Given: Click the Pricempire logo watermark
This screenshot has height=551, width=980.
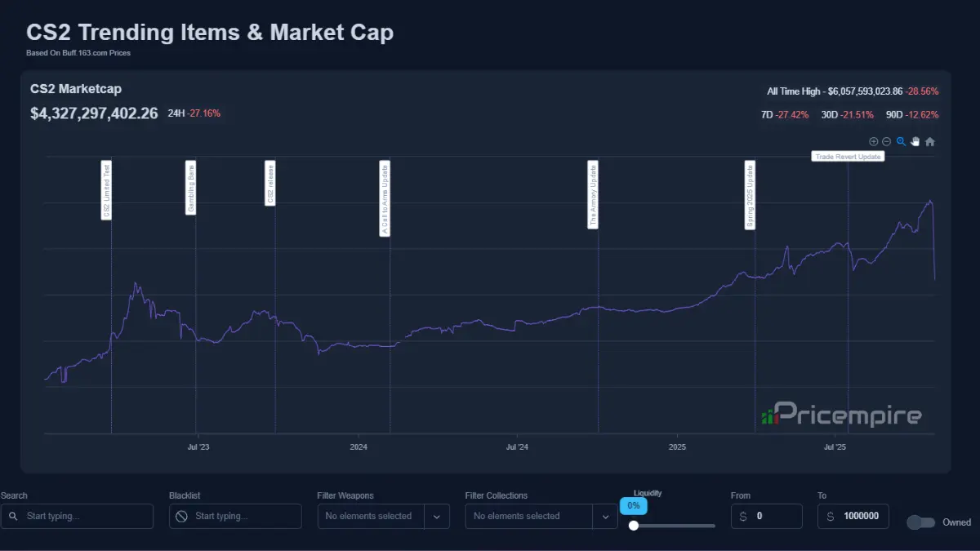Looking at the screenshot, I should 841,415.
